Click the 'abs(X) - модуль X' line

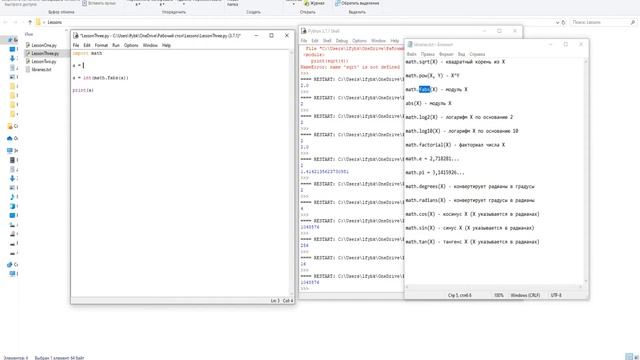coord(428,104)
